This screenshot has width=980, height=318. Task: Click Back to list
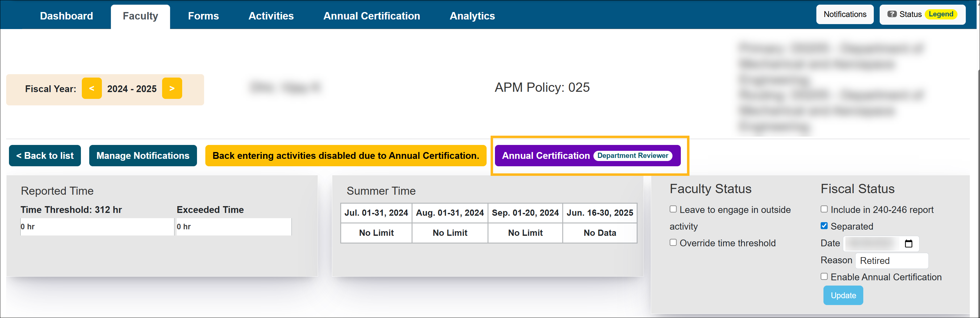pos(44,155)
